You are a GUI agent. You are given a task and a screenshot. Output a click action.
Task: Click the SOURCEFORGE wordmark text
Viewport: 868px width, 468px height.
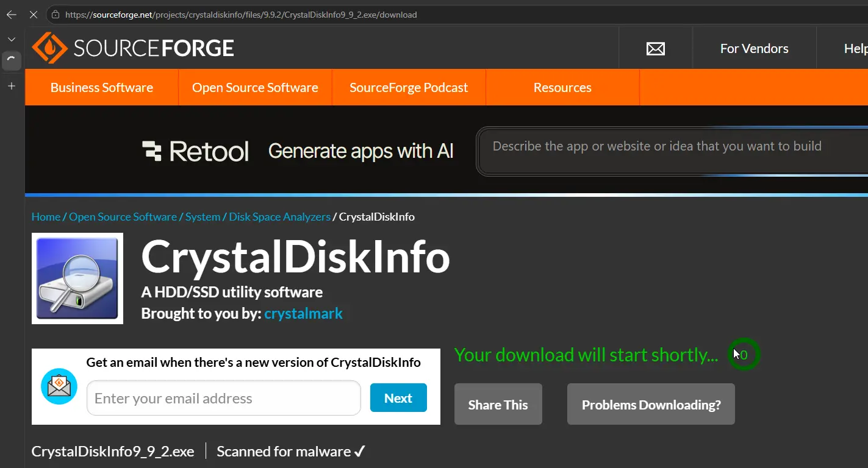coord(154,48)
